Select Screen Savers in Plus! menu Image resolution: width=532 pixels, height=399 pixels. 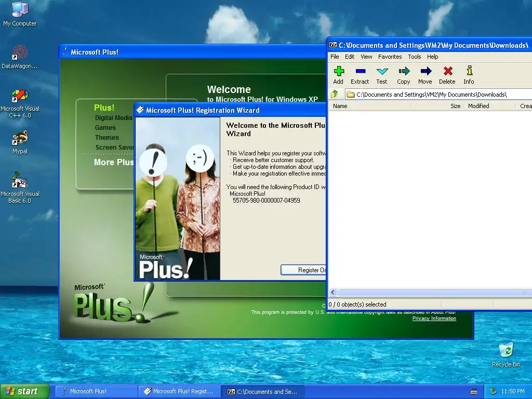point(115,147)
